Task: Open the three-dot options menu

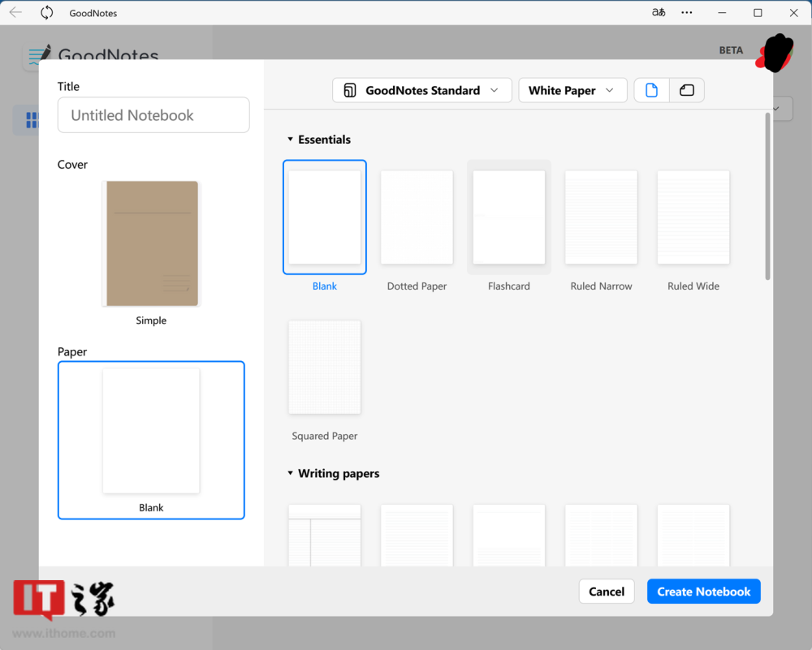Action: pyautogui.click(x=687, y=12)
